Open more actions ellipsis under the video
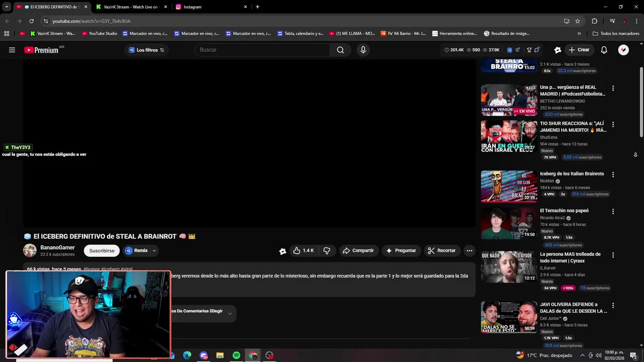 coord(469,250)
